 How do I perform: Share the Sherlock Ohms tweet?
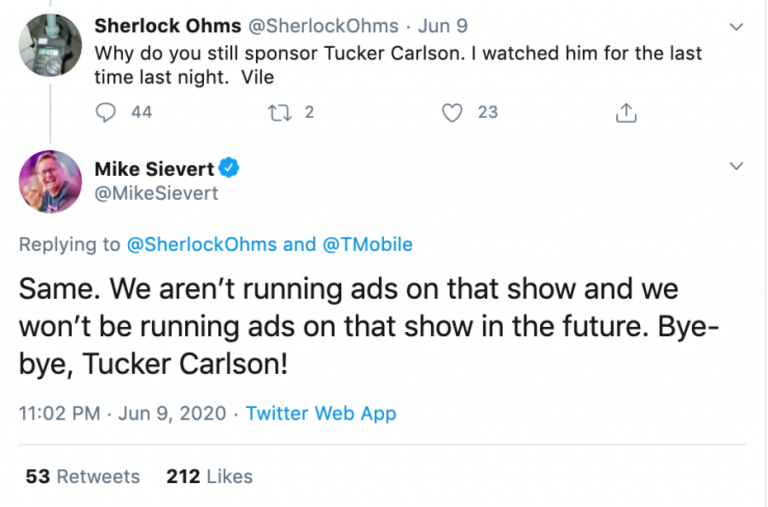[627, 113]
